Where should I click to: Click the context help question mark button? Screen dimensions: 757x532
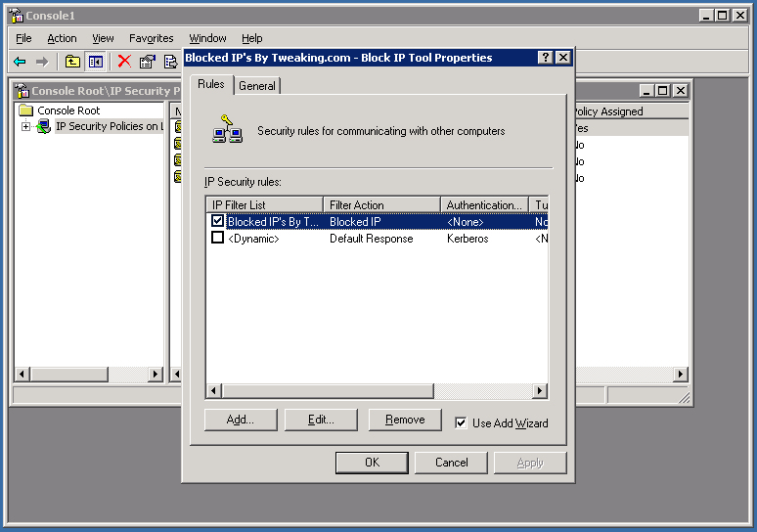(x=545, y=58)
